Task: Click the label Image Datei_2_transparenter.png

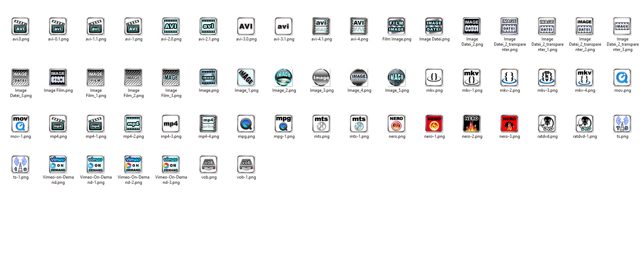Action: pos(510,44)
